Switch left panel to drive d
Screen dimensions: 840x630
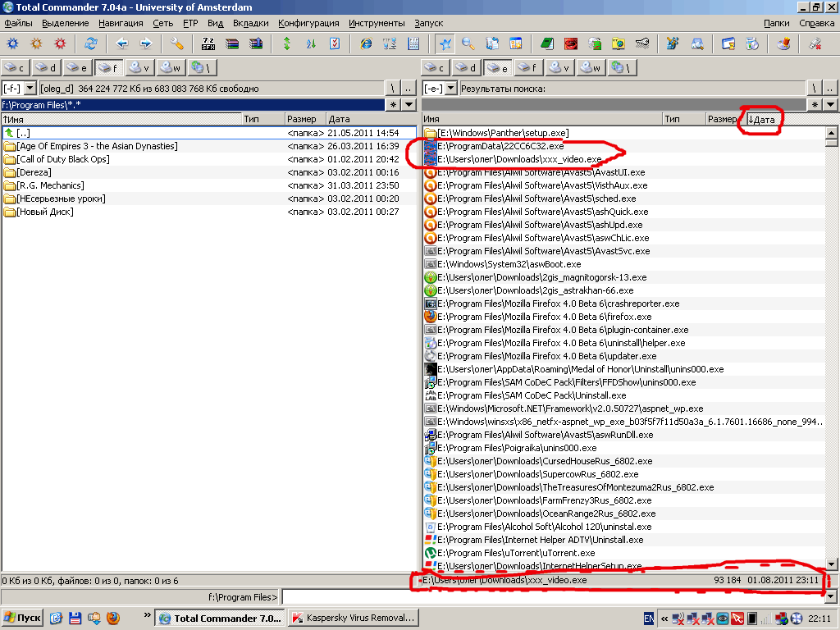coord(46,68)
